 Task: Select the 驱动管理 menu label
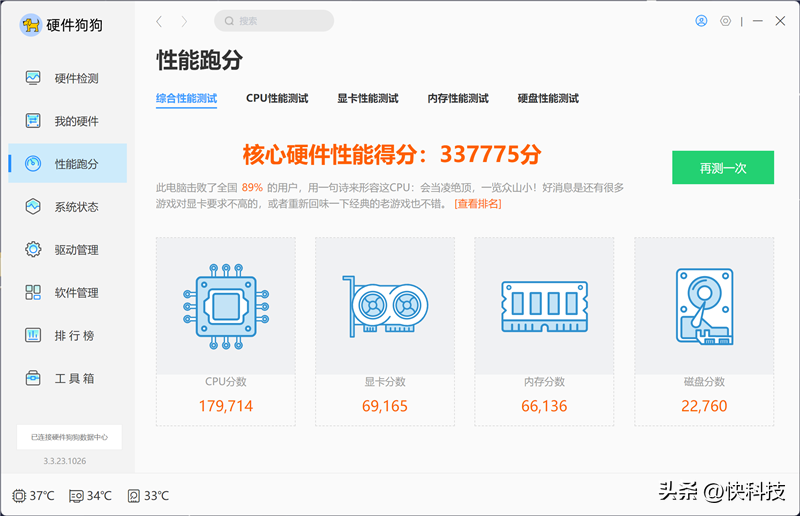click(77, 250)
